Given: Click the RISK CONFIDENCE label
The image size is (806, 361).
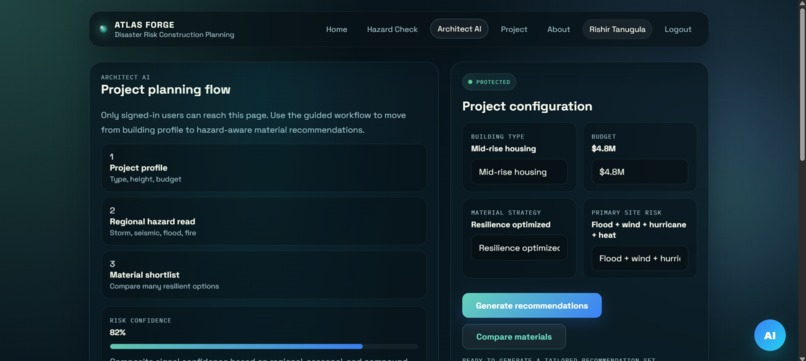Looking at the screenshot, I should pyautogui.click(x=140, y=320).
